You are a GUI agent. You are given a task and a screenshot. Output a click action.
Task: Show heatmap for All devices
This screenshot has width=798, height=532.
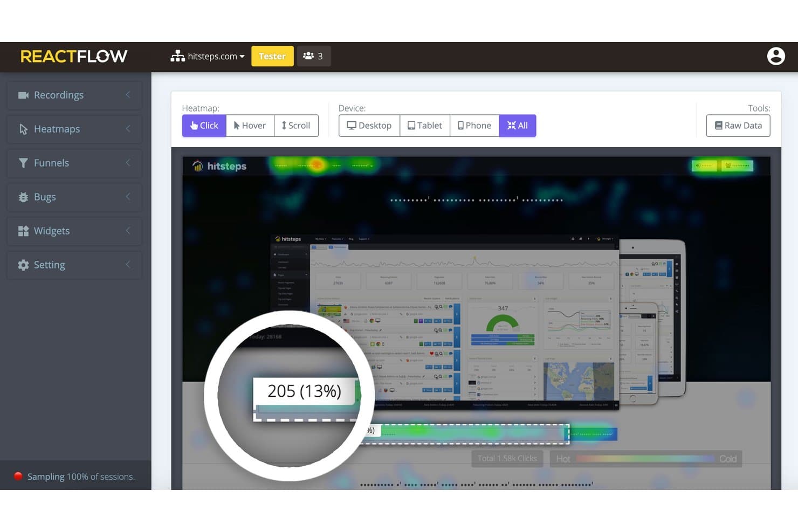tap(518, 126)
